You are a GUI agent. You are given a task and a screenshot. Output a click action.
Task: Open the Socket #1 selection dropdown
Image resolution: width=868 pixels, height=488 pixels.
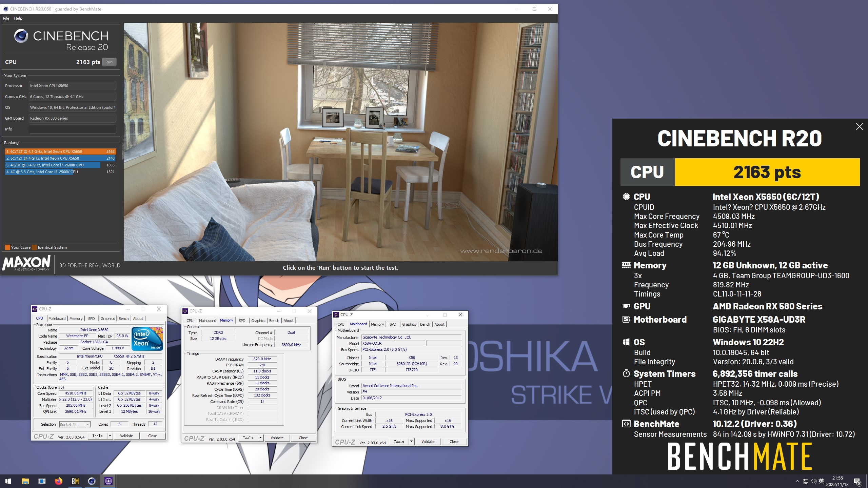(x=75, y=424)
